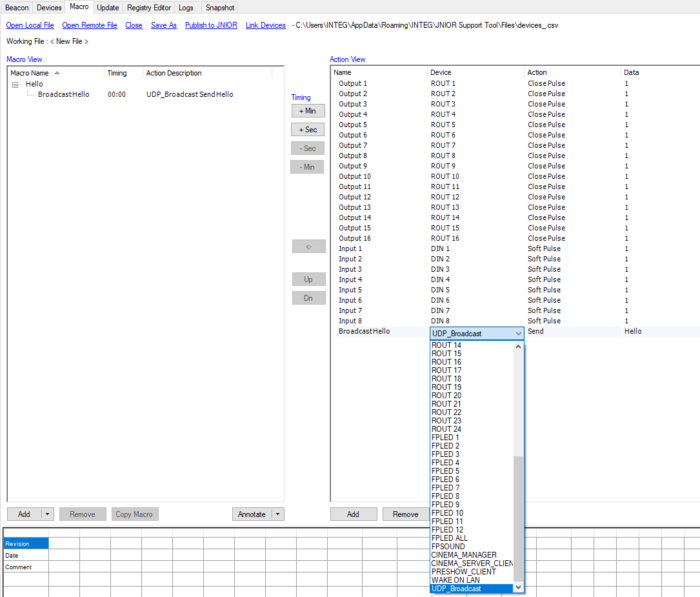Select the Output 1 action row

coord(517,83)
